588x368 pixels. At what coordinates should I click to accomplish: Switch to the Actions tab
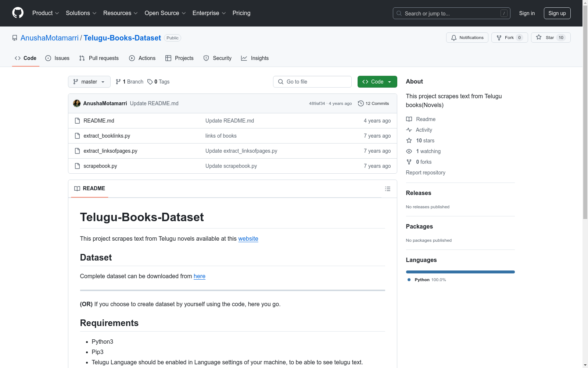click(142, 58)
